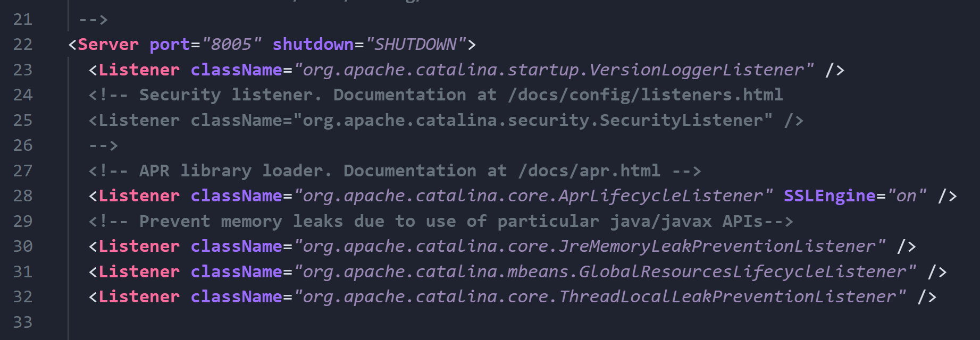Place cursor on port value "8005"

tap(231, 44)
